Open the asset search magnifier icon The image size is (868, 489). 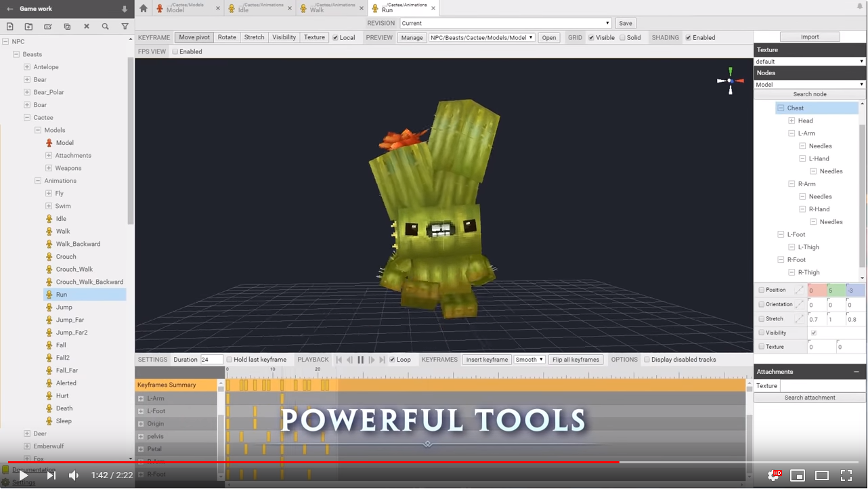[105, 26]
